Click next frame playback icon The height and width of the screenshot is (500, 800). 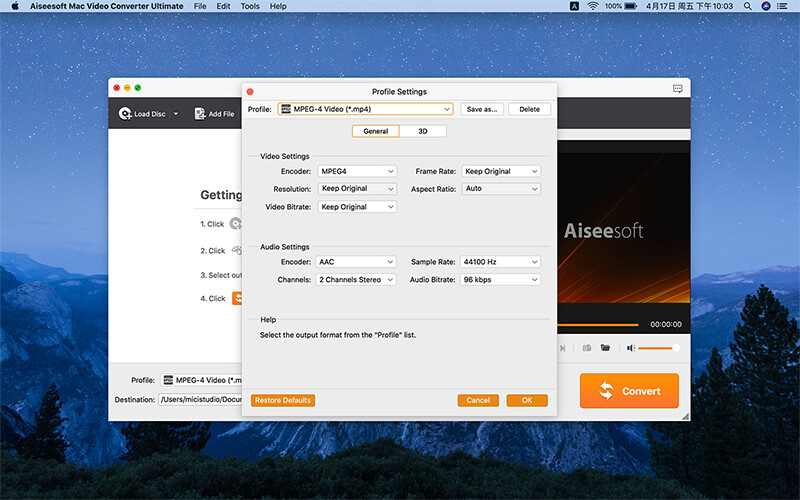point(562,348)
